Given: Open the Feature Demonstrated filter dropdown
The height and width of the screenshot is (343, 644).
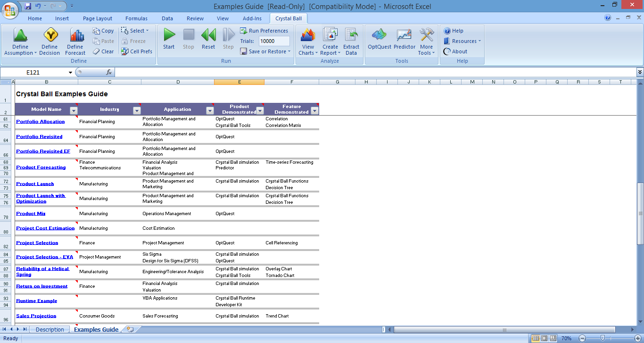Looking at the screenshot, I should click(314, 111).
